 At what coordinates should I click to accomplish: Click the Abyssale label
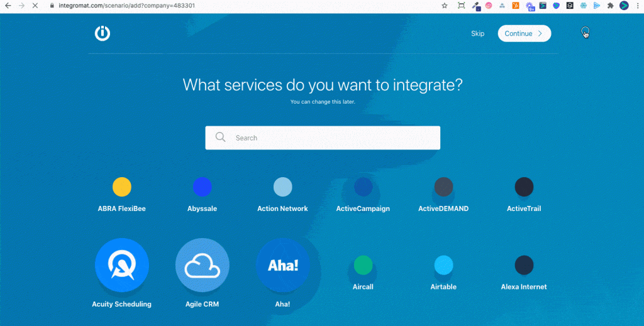[x=202, y=209]
